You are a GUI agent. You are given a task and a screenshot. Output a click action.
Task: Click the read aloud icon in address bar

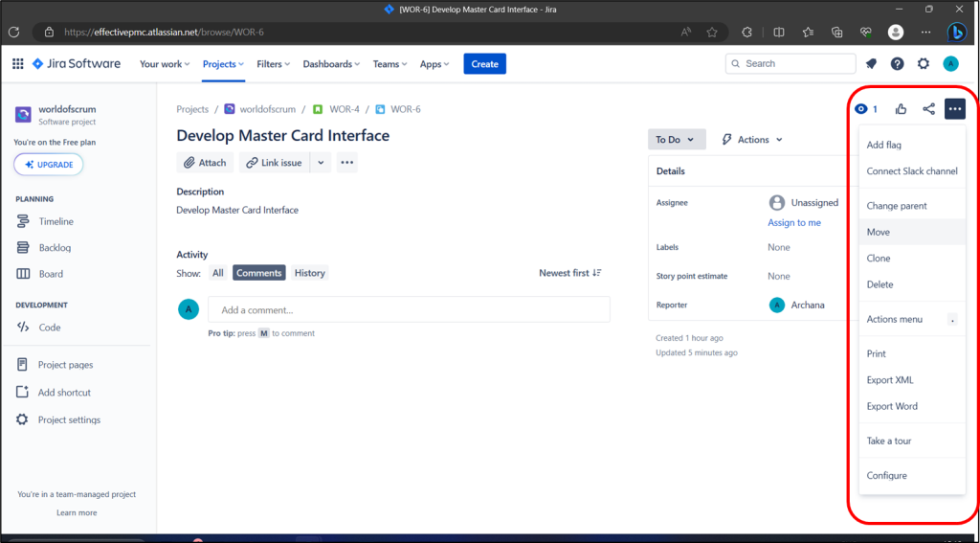tap(686, 32)
